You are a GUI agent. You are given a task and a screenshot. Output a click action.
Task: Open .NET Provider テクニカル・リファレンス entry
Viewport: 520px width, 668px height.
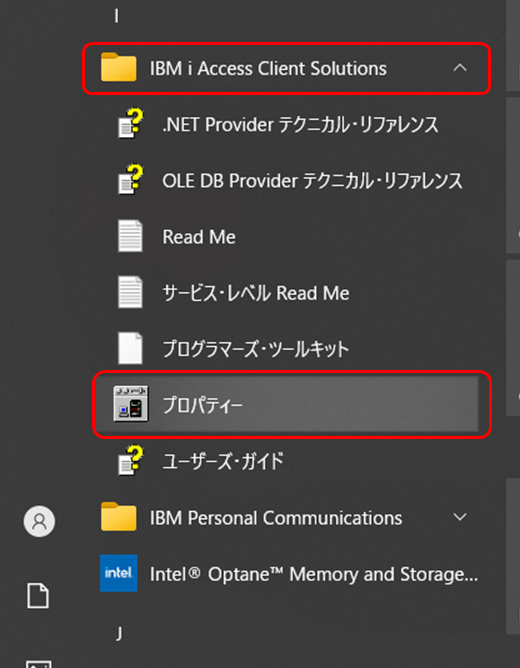tap(300, 124)
